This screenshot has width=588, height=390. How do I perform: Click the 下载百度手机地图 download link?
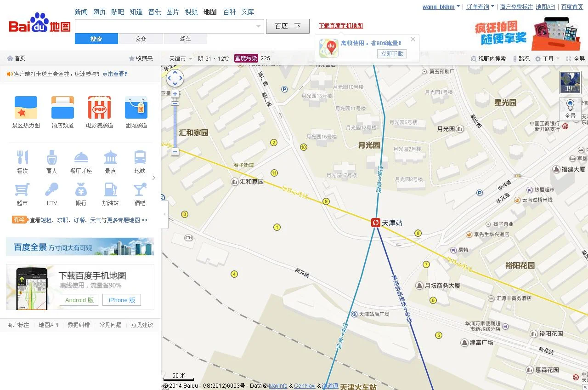(340, 25)
